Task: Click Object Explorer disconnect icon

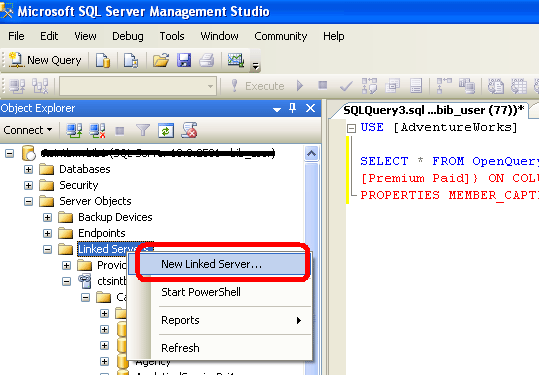Action: [97, 131]
